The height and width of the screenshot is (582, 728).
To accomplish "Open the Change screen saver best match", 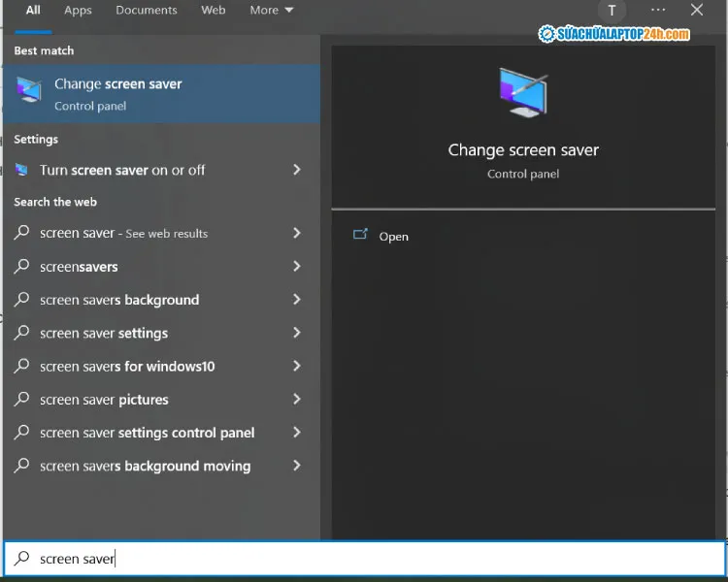I will 161,94.
